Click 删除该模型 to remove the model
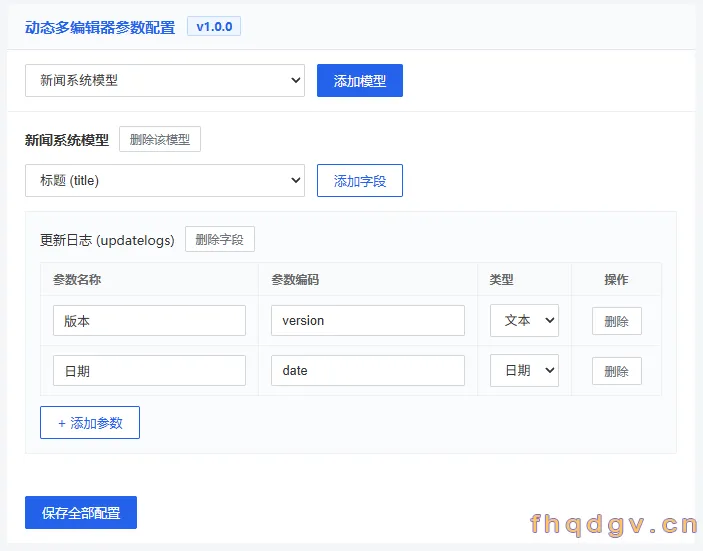703x551 pixels. 160,139
